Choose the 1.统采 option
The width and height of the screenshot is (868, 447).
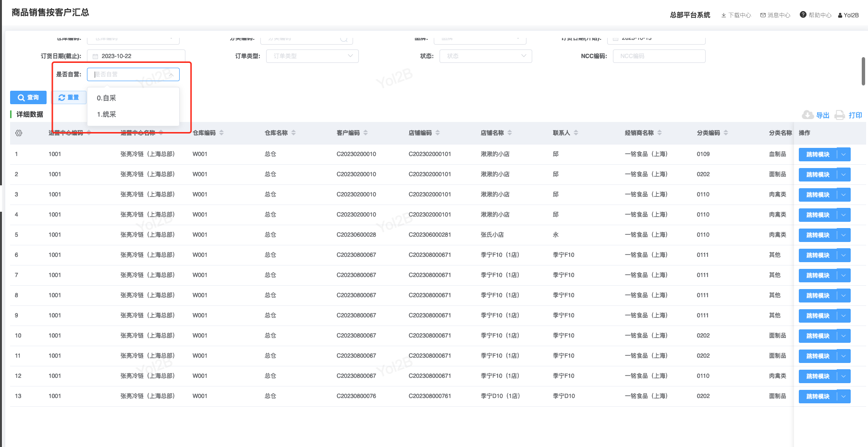pyautogui.click(x=107, y=114)
